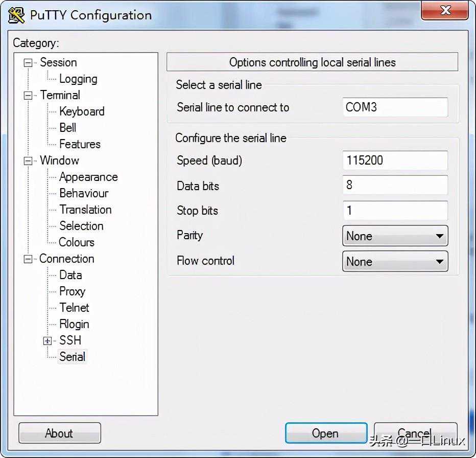
Task: Go to the Proxy settings category
Action: click(x=72, y=291)
